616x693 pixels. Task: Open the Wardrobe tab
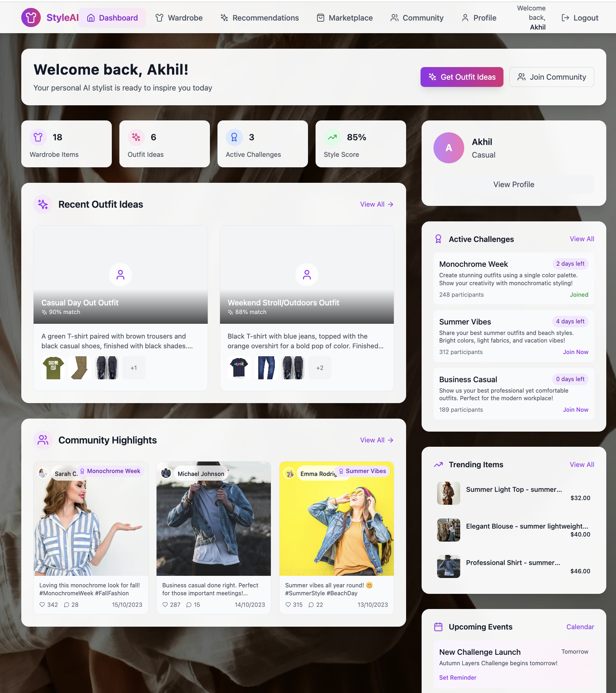tap(179, 18)
